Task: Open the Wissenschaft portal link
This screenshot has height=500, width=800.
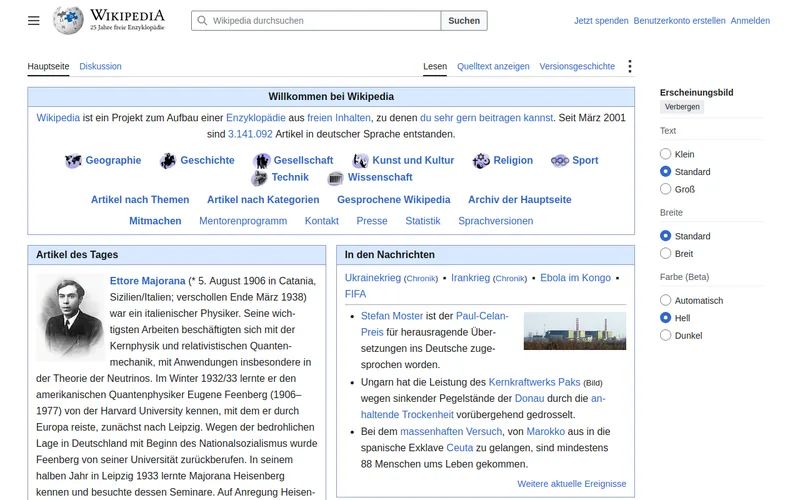Action: [x=380, y=177]
